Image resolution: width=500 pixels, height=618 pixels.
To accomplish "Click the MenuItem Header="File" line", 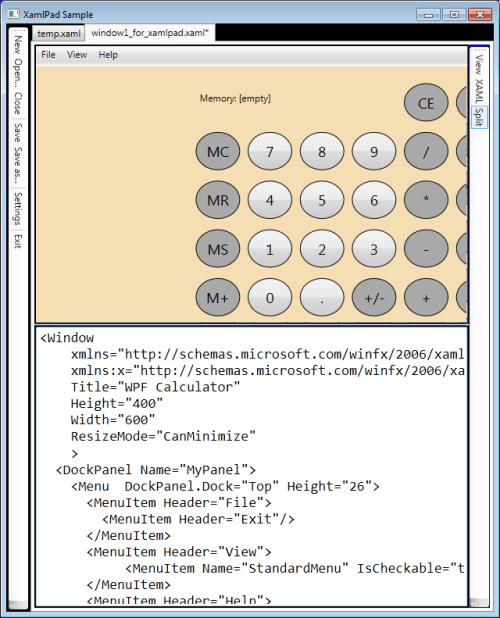I will pyautogui.click(x=179, y=503).
